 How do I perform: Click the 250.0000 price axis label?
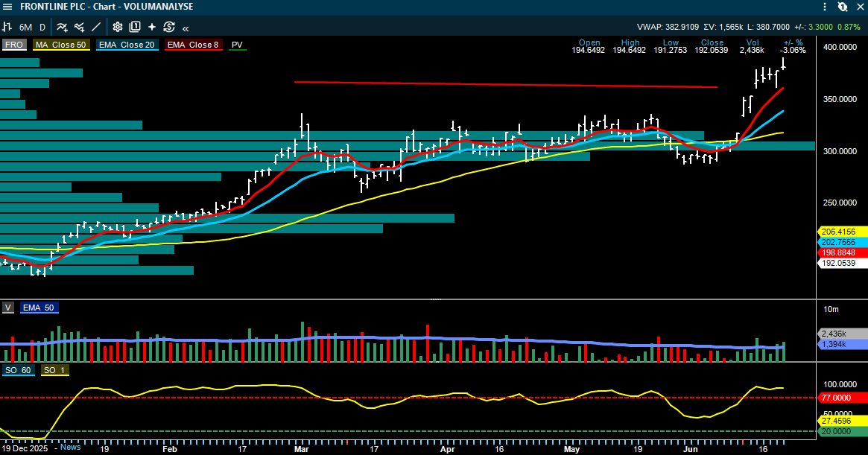pyautogui.click(x=840, y=203)
